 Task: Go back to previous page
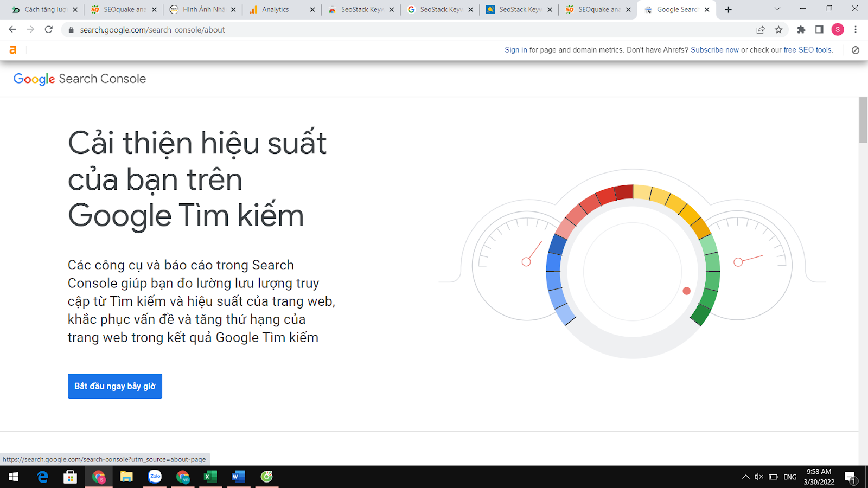click(x=12, y=30)
